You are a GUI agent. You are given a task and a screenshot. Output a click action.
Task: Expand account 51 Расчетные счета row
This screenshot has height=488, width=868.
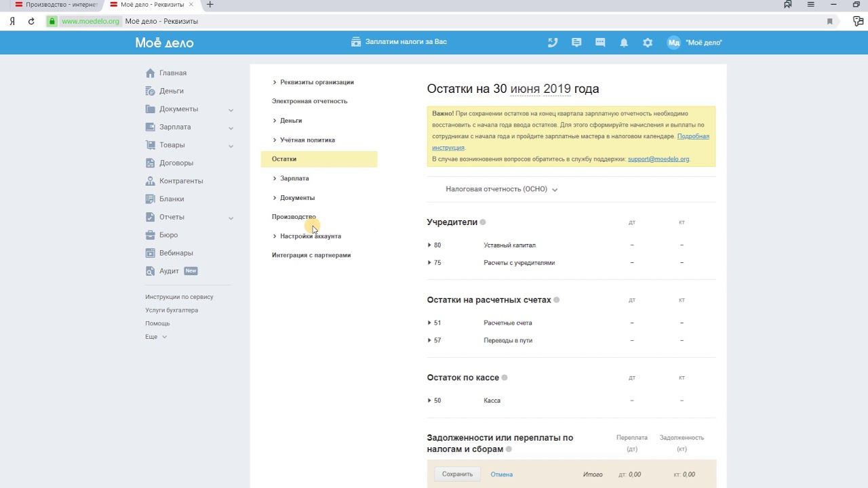click(430, 323)
